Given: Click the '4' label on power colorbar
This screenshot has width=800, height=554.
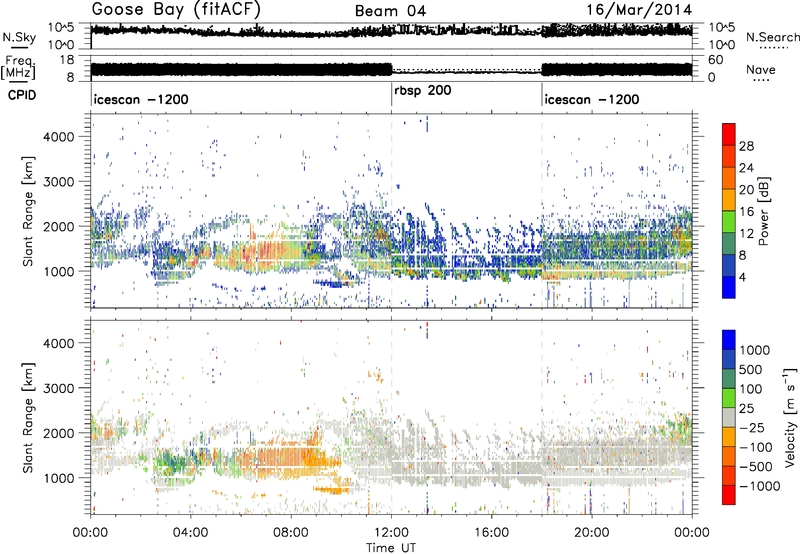Looking at the screenshot, I should (x=742, y=277).
